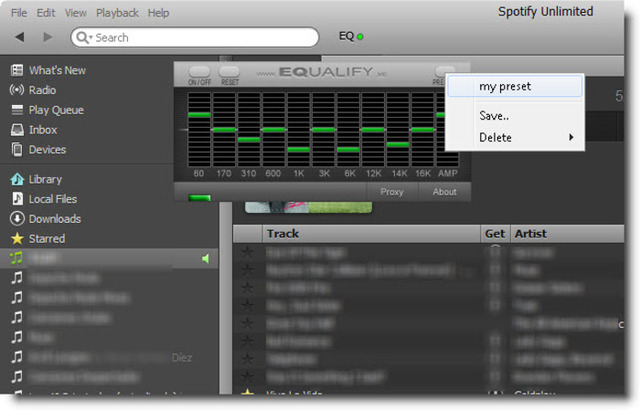Viewport: 640px width, 410px height.
Task: Select my preset from the menu
Action: (515, 86)
